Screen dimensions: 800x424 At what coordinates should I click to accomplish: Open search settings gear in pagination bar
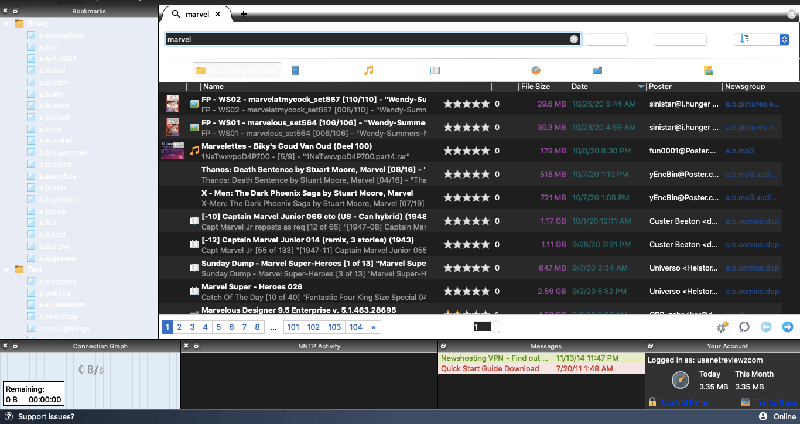pyautogui.click(x=722, y=327)
